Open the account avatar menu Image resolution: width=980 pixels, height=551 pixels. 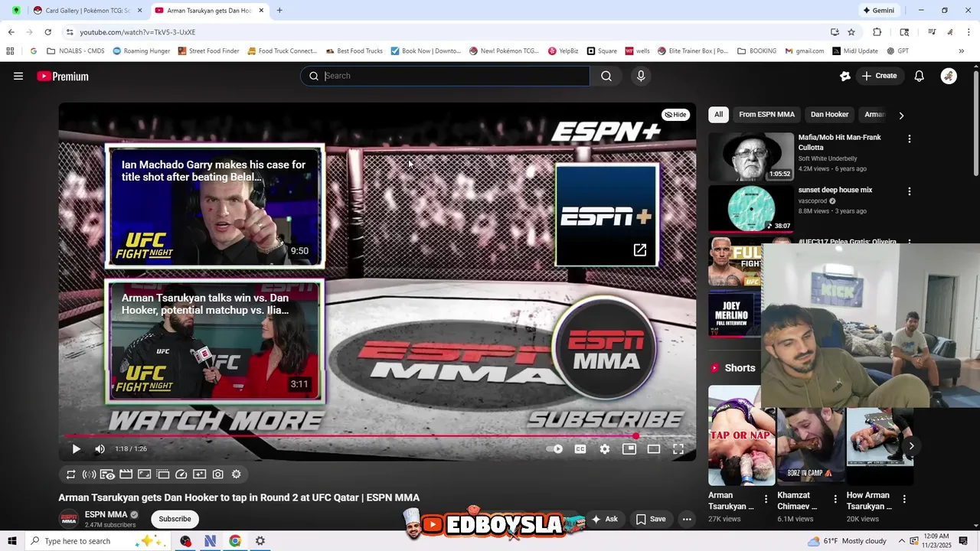point(949,76)
